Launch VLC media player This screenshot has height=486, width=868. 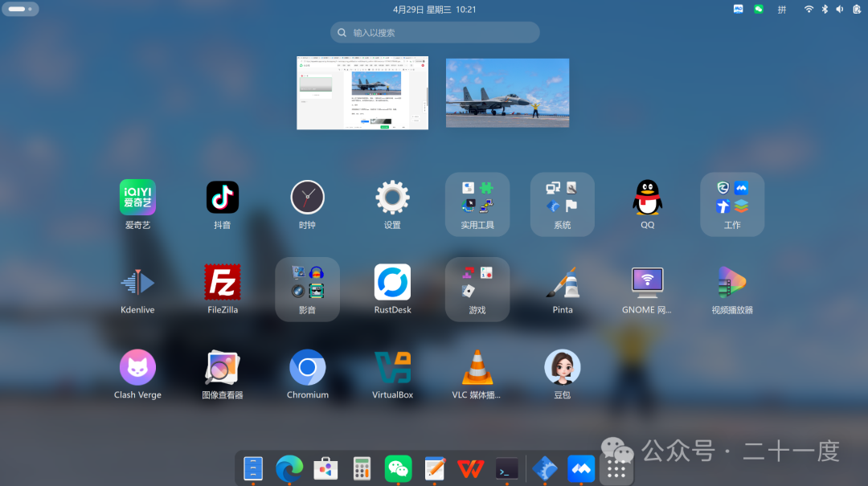[477, 368]
